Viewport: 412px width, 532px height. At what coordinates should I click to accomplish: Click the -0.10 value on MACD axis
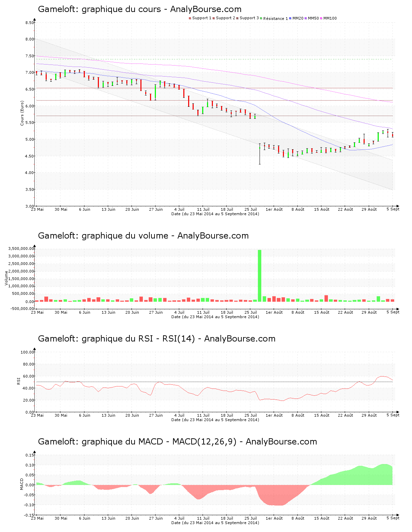point(29,505)
